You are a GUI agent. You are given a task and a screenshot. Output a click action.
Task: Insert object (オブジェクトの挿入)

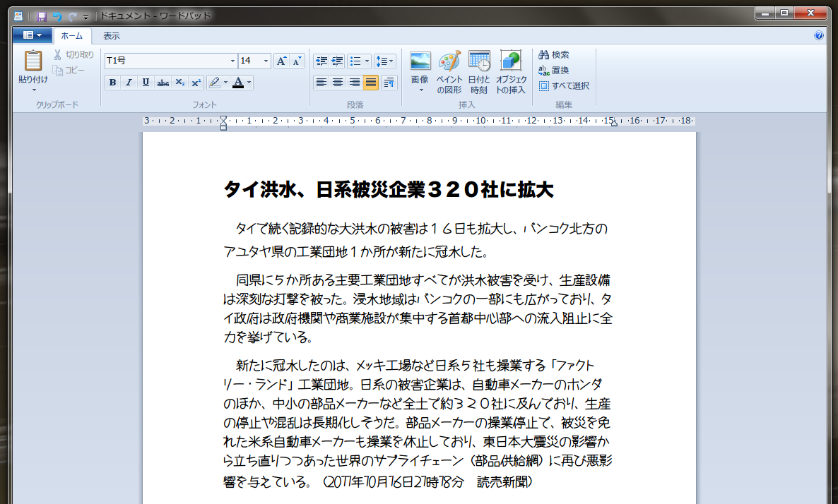pyautogui.click(x=511, y=73)
